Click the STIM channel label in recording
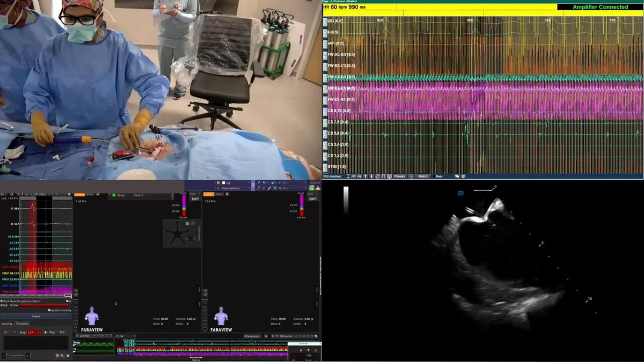The width and height of the screenshot is (644, 362). coord(336,167)
